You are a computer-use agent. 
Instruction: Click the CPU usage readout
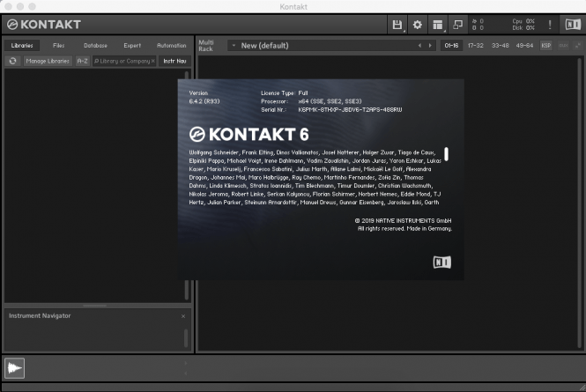[x=523, y=21]
